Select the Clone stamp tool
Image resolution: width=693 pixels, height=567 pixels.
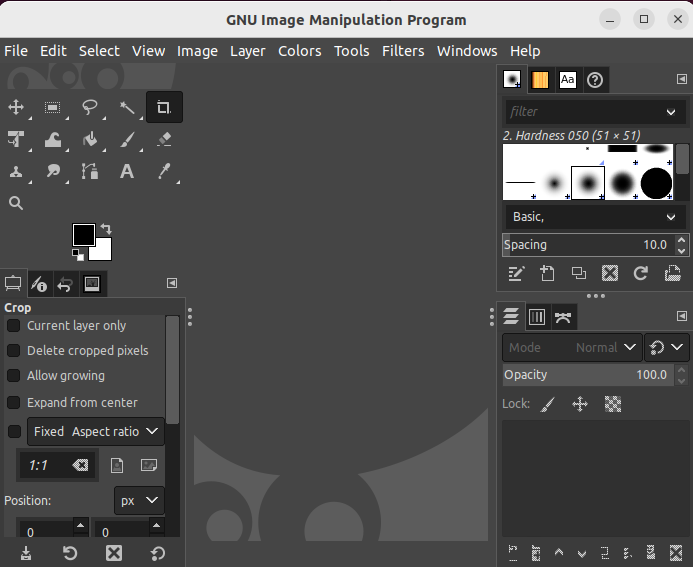click(16, 171)
